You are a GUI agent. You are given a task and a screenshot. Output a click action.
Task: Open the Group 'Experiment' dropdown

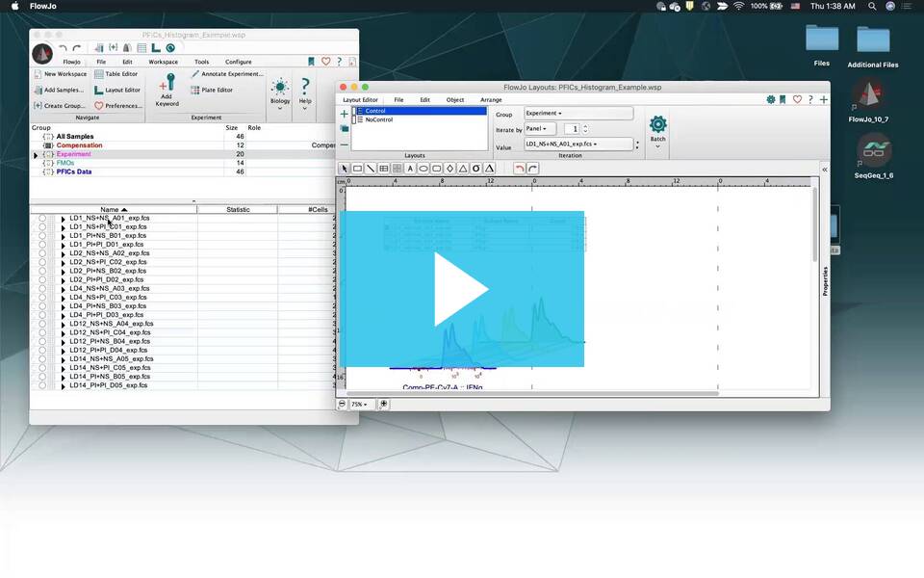(578, 114)
